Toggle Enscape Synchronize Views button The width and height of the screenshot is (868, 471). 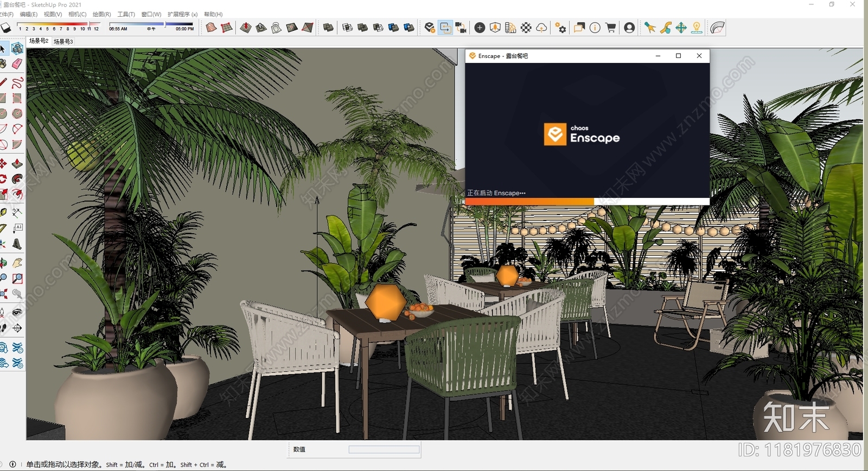(461, 28)
